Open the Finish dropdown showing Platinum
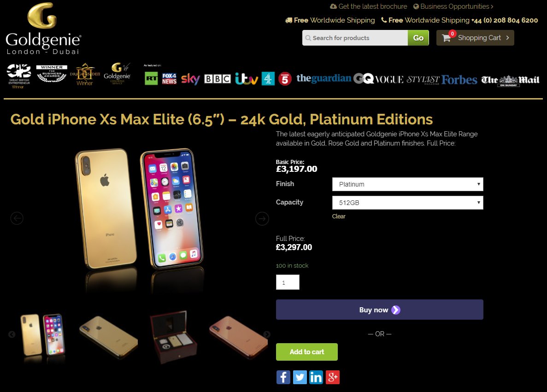This screenshot has height=392, width=547. [x=407, y=184]
